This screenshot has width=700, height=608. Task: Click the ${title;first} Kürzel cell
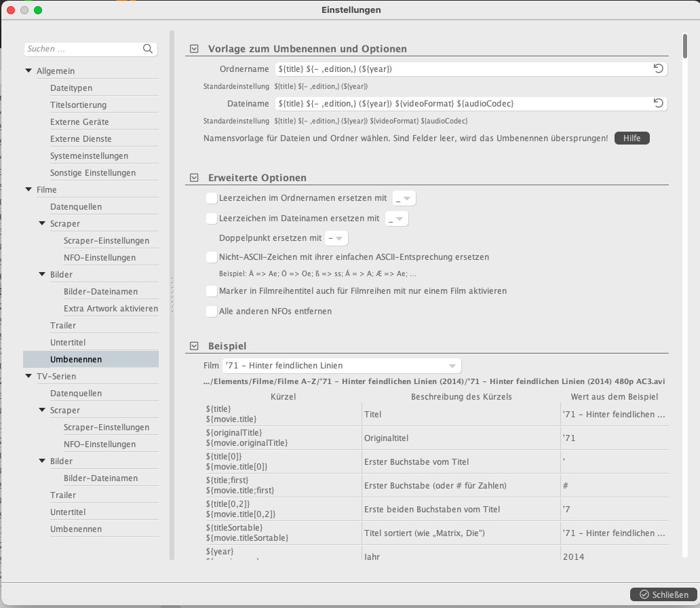tap(283, 485)
